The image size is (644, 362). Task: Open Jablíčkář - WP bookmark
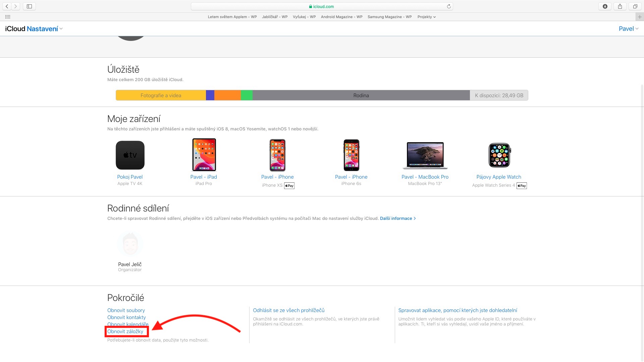click(x=275, y=17)
